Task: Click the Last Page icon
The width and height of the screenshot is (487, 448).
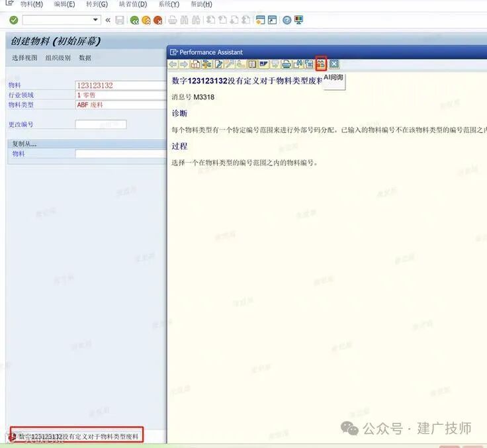Action: pos(245,21)
